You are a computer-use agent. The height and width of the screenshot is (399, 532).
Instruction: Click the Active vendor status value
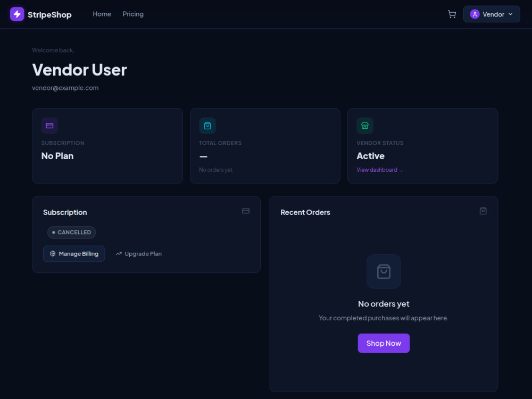370,156
